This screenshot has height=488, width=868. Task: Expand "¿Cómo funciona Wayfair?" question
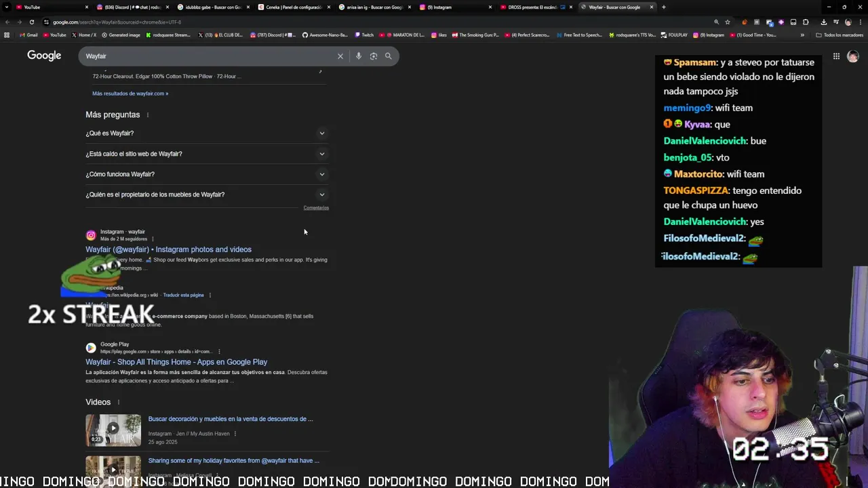pos(207,174)
